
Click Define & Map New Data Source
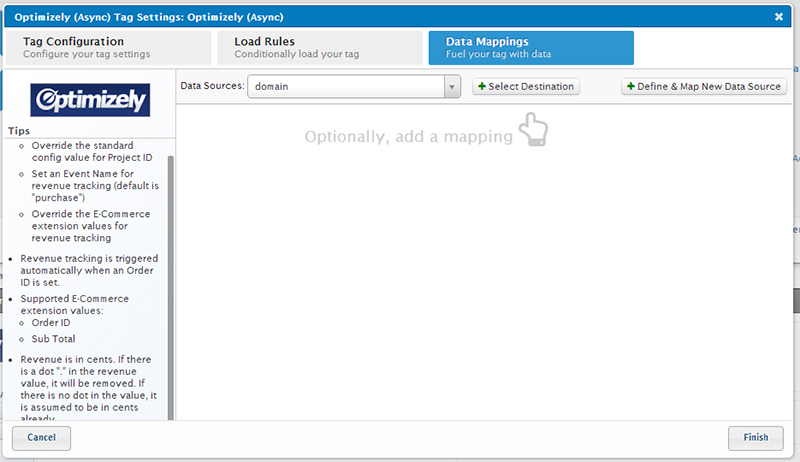click(705, 87)
